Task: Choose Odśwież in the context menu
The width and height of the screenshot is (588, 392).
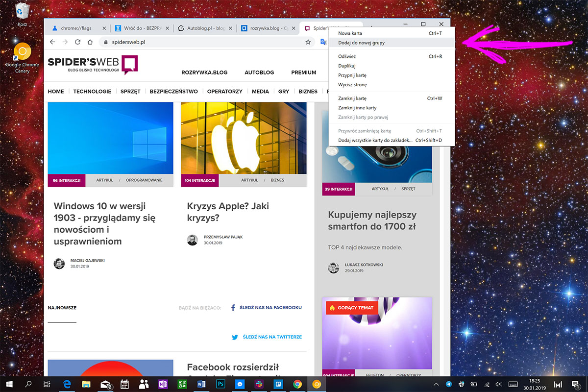Action: (x=392, y=56)
